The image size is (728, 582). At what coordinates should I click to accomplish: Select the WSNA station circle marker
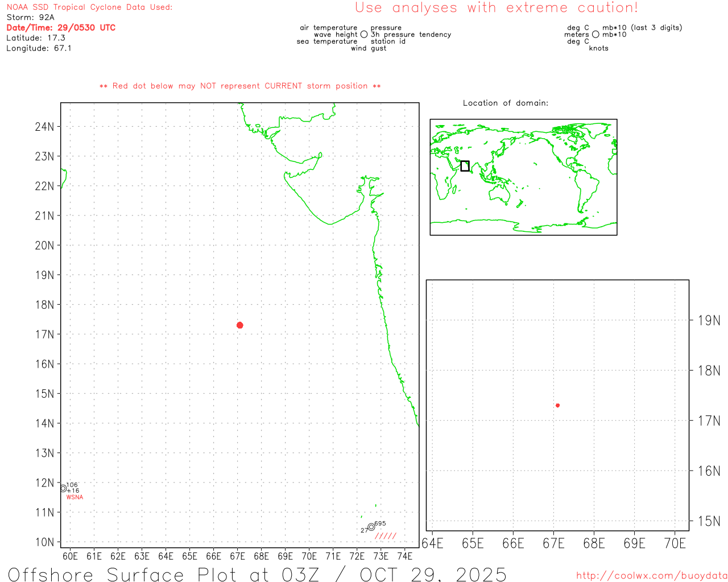click(x=63, y=488)
